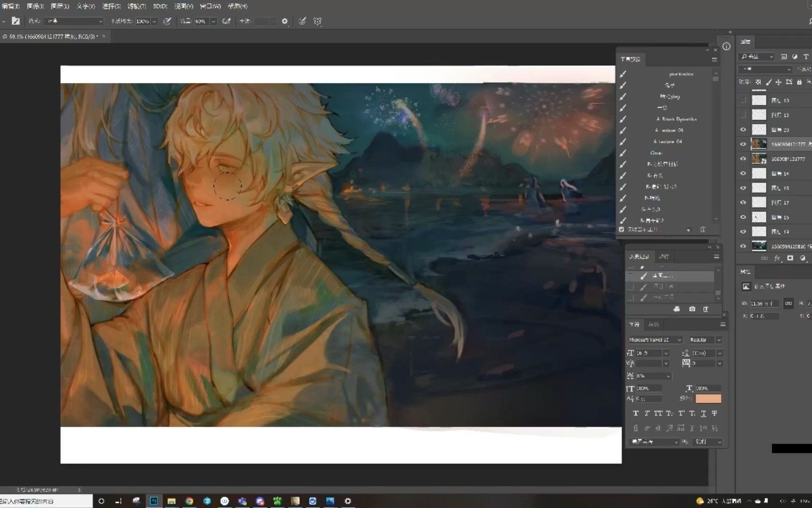
Task: Open 3D(D) menu
Action: (x=160, y=6)
